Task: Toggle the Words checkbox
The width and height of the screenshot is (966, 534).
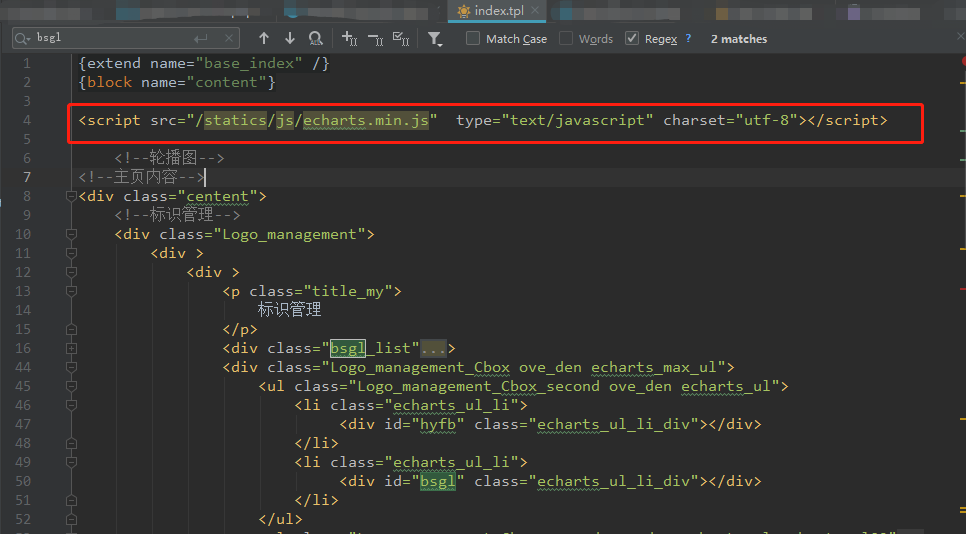Action: (x=566, y=38)
